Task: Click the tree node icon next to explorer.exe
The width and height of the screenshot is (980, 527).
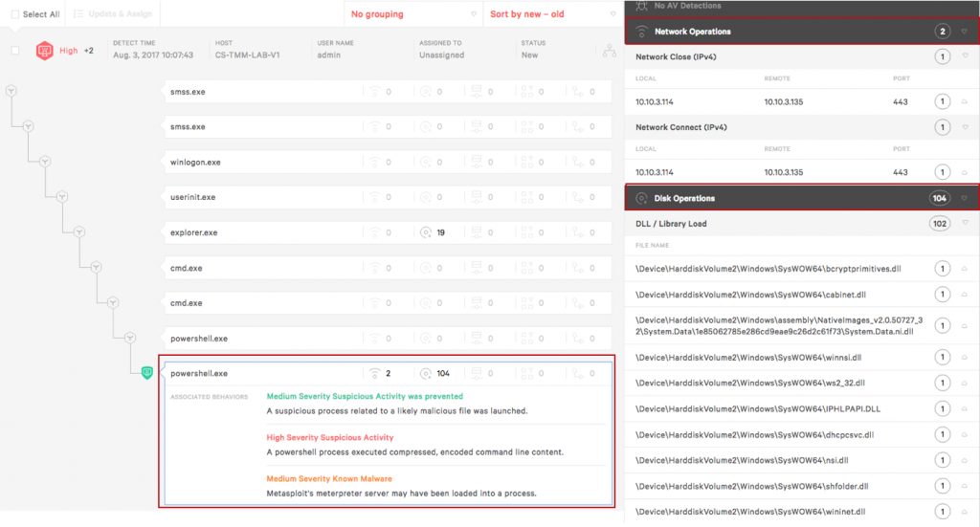Action: coord(78,232)
